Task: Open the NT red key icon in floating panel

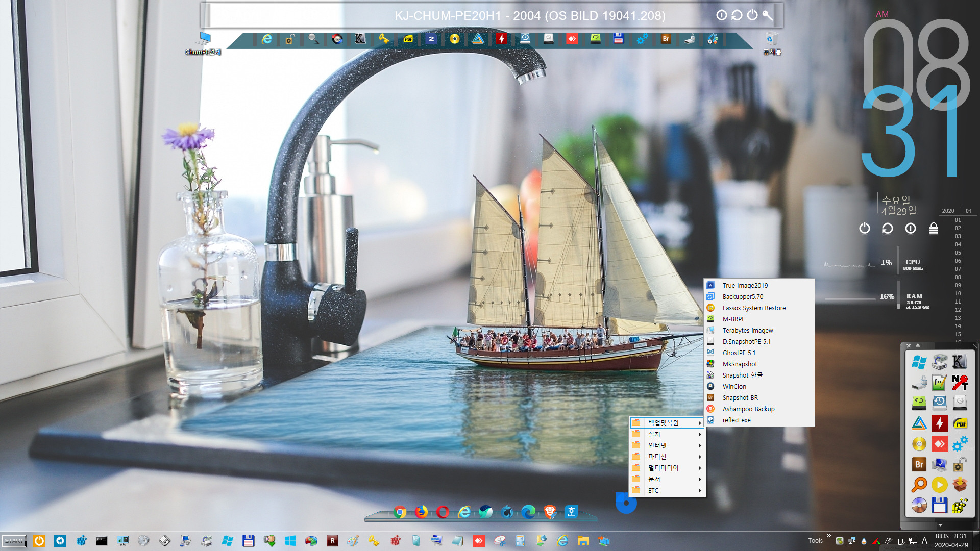Action: pyautogui.click(x=960, y=383)
